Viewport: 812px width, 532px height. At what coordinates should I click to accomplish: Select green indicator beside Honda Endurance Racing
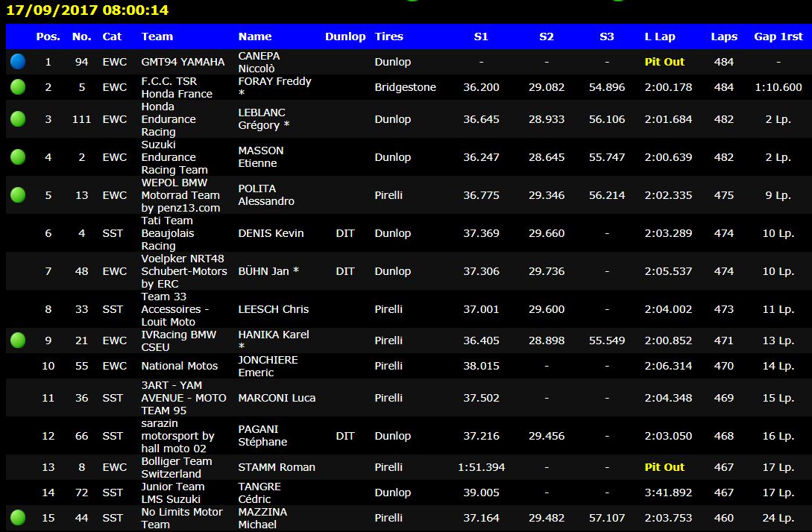tap(17, 119)
